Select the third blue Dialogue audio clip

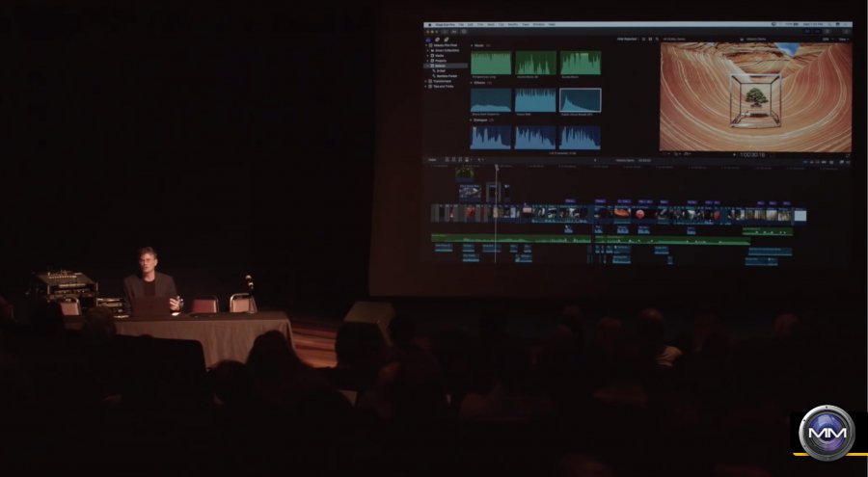(581, 137)
